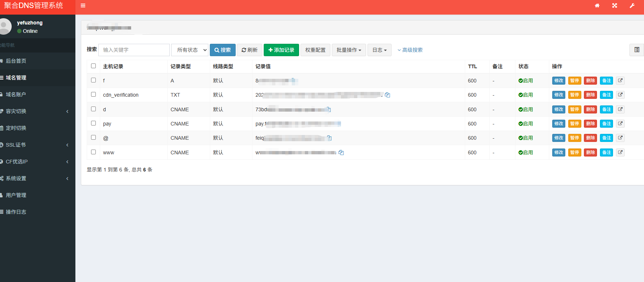Viewport: 644px width, 282px height.
Task: Click the search keyword input field
Action: [x=134, y=50]
